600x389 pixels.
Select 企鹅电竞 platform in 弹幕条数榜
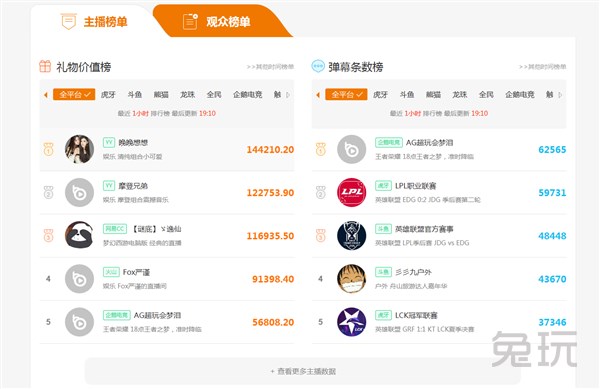coord(520,94)
